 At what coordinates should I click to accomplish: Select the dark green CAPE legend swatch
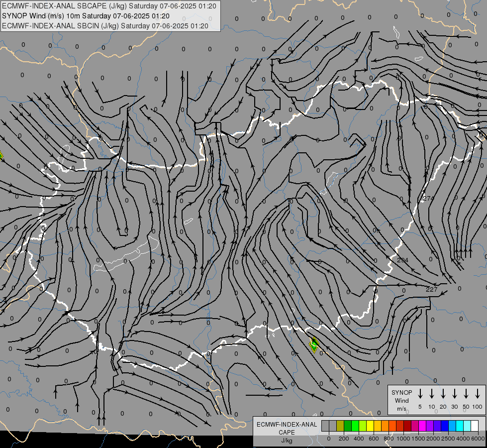pyautogui.click(x=348, y=426)
